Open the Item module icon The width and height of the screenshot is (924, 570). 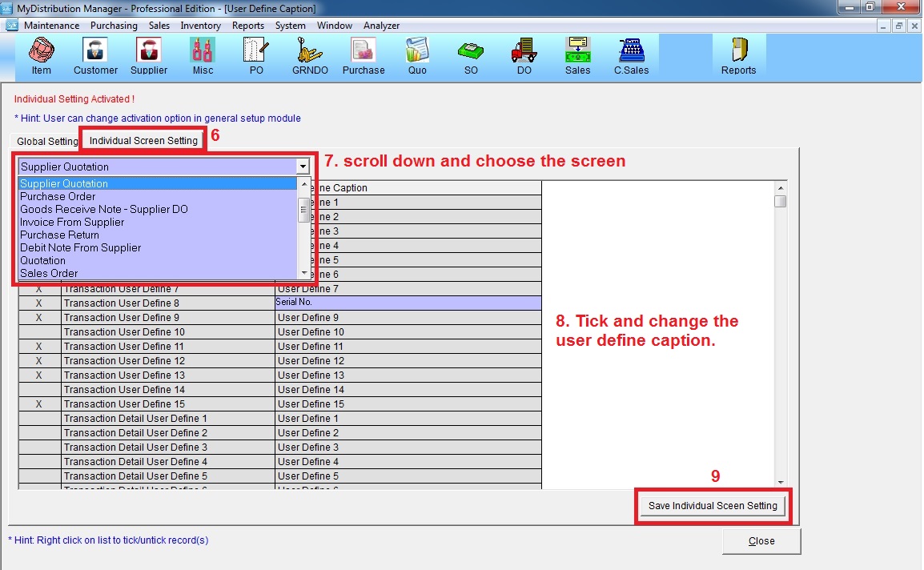click(41, 56)
